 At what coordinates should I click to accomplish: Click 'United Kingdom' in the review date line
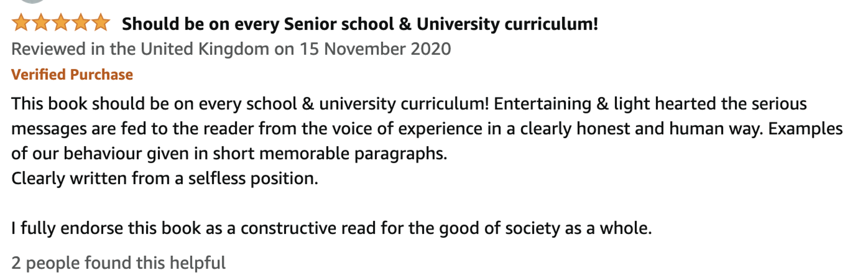[205, 49]
